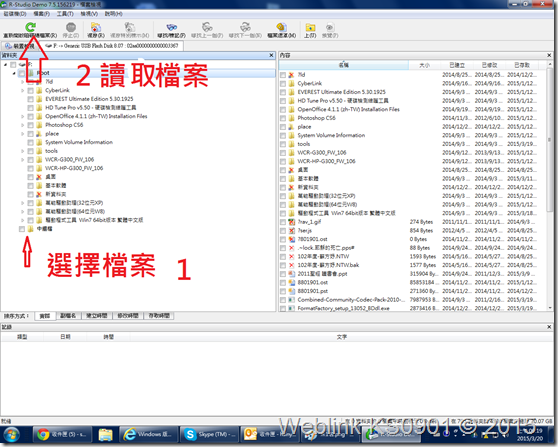Switch to the Device View tab
558x447 pixels.
[20, 46]
